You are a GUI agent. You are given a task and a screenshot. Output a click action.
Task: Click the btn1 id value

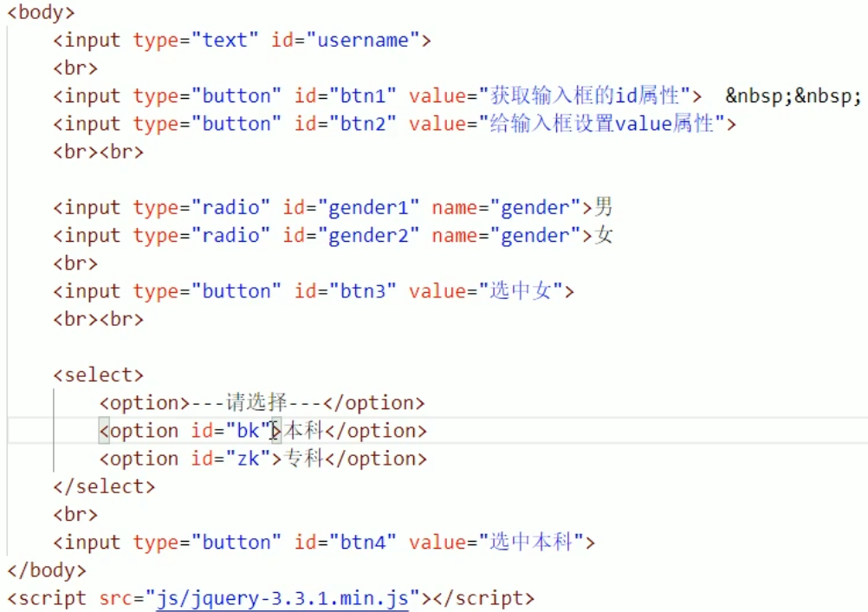pos(363,96)
